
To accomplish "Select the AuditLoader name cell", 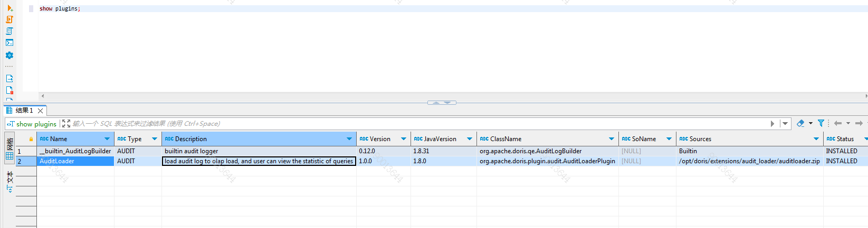I will (x=75, y=161).
